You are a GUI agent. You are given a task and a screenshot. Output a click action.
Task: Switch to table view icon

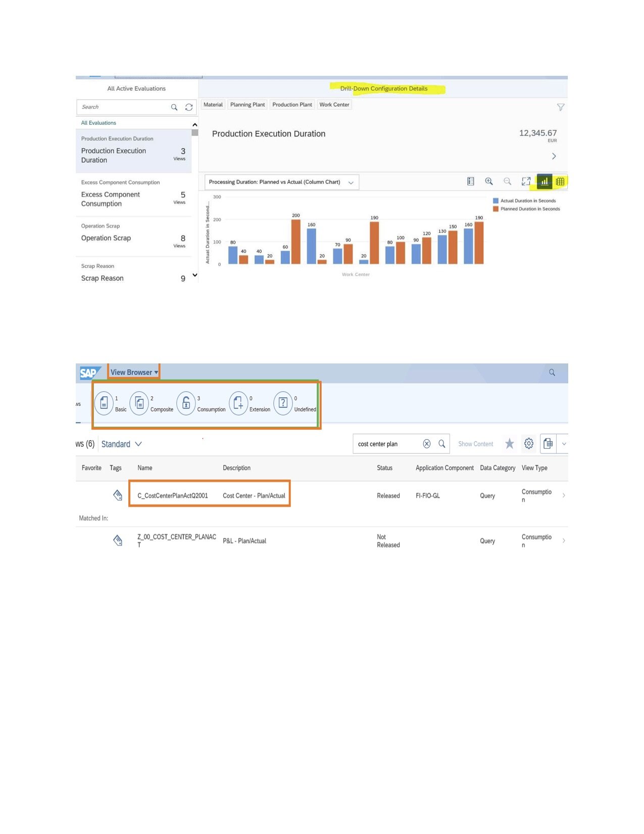click(x=560, y=181)
